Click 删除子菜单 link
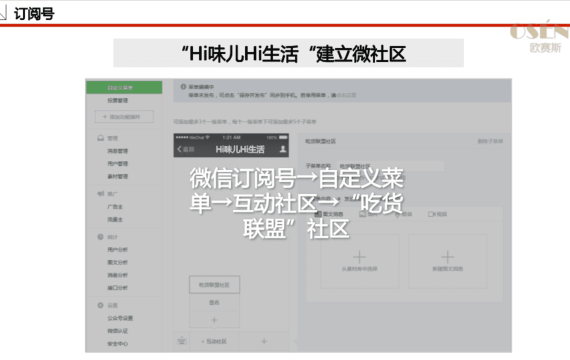The height and width of the screenshot is (360, 570). click(490, 141)
